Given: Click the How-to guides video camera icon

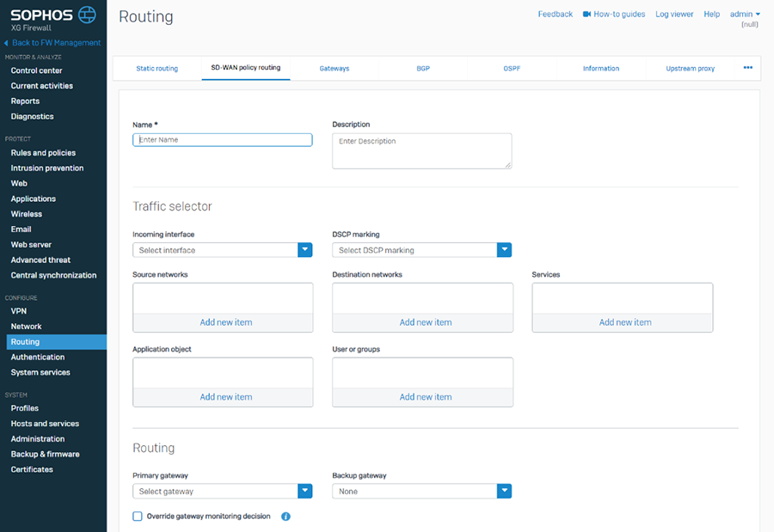Looking at the screenshot, I should (x=587, y=15).
